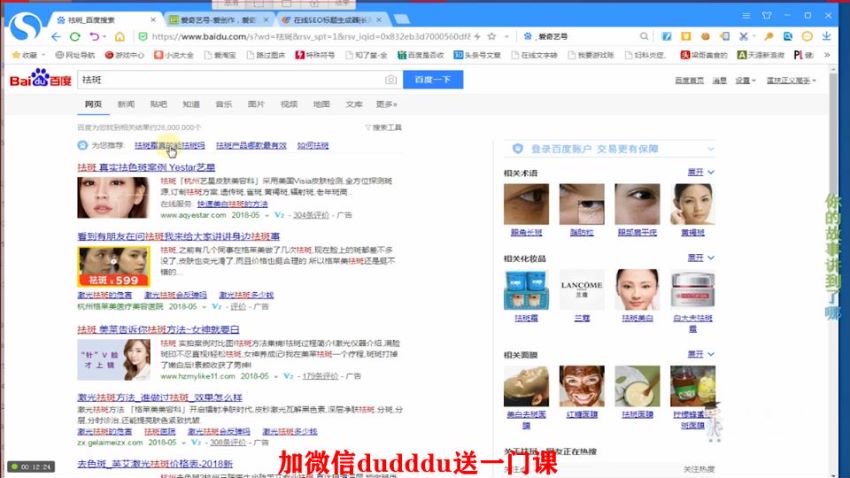Screen dimensions: 850x478
Task: Open 百度首页 link at top right
Action: 689,80
